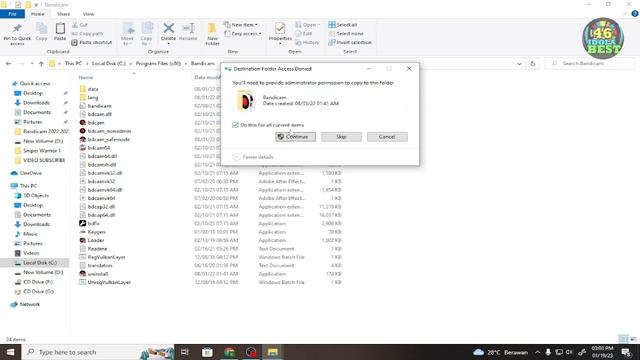Open New item dropdown
Viewport: 640px width, 360px height.
point(241,25)
